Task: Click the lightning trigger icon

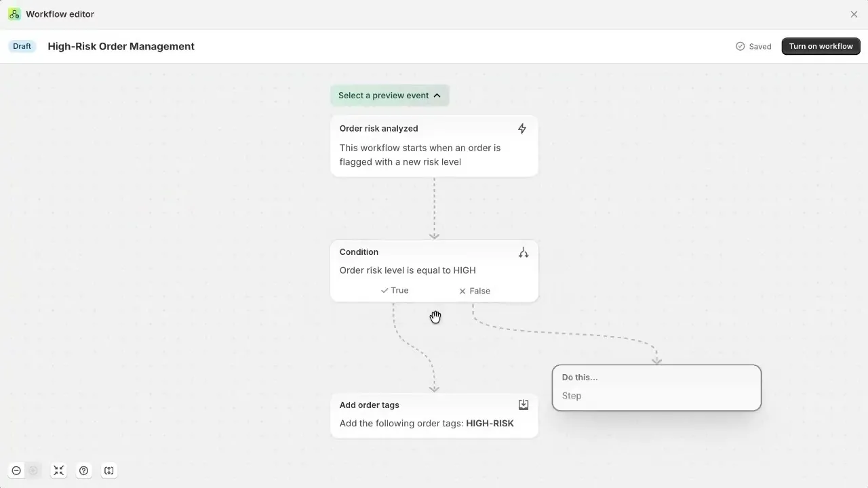Action: click(521, 129)
